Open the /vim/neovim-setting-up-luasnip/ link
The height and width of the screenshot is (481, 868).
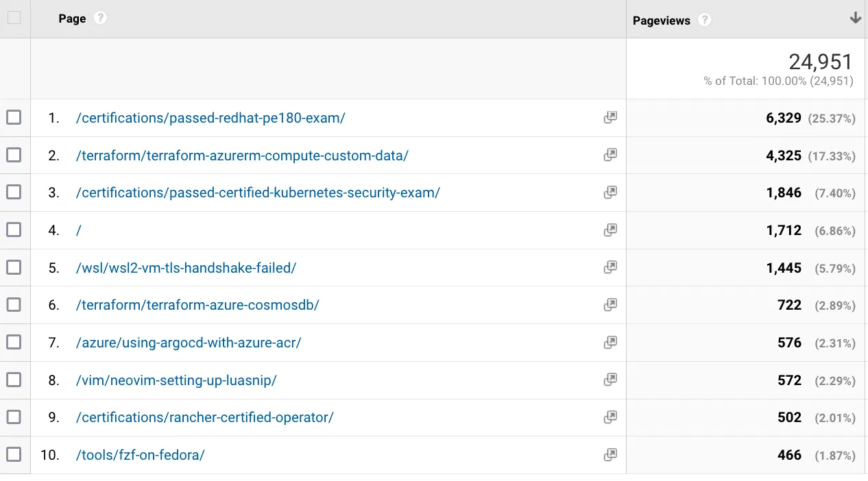point(176,380)
